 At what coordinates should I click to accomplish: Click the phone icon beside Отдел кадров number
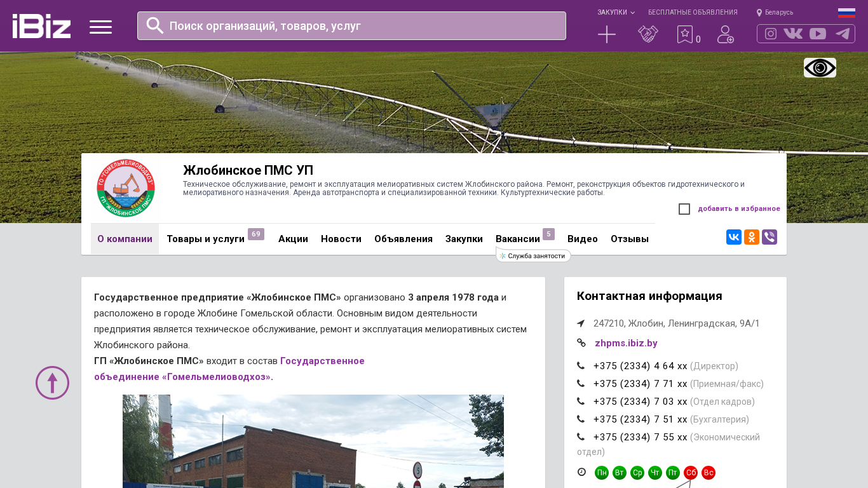click(581, 402)
